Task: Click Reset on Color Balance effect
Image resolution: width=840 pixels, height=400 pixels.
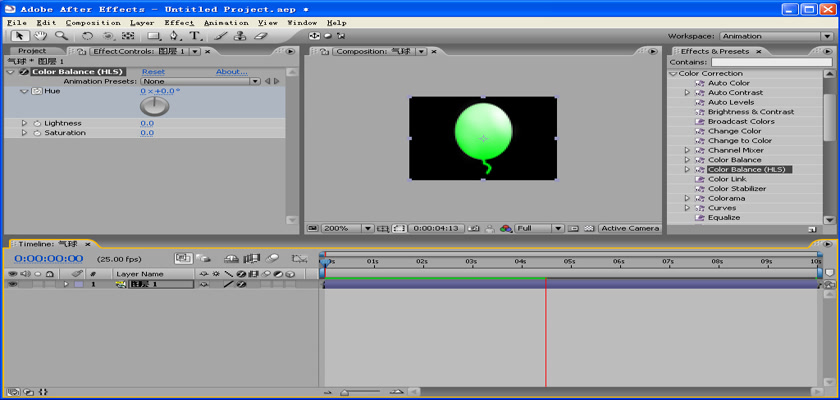Action: tap(153, 72)
